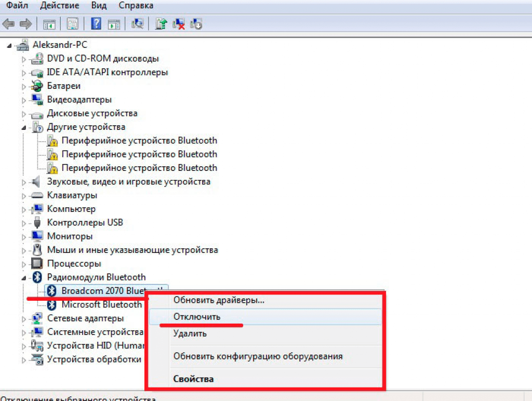Screen dimensions: 532x401
Task: Click the blue Help question mark icon
Action: [96, 24]
